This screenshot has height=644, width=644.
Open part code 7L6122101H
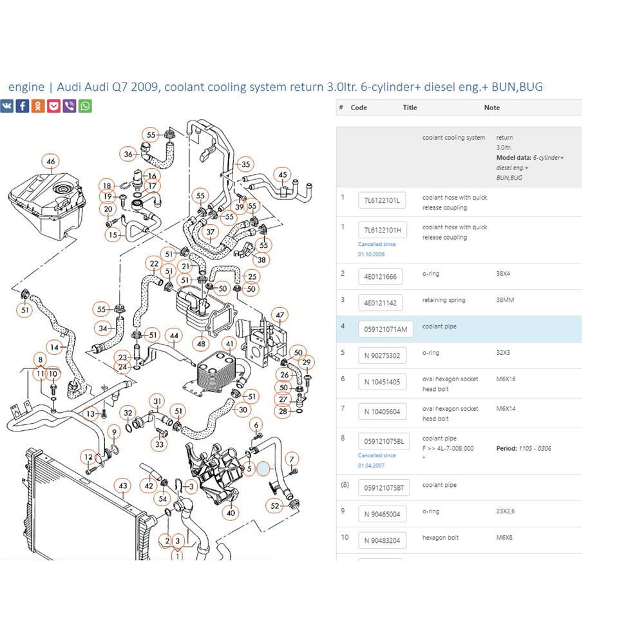383,230
